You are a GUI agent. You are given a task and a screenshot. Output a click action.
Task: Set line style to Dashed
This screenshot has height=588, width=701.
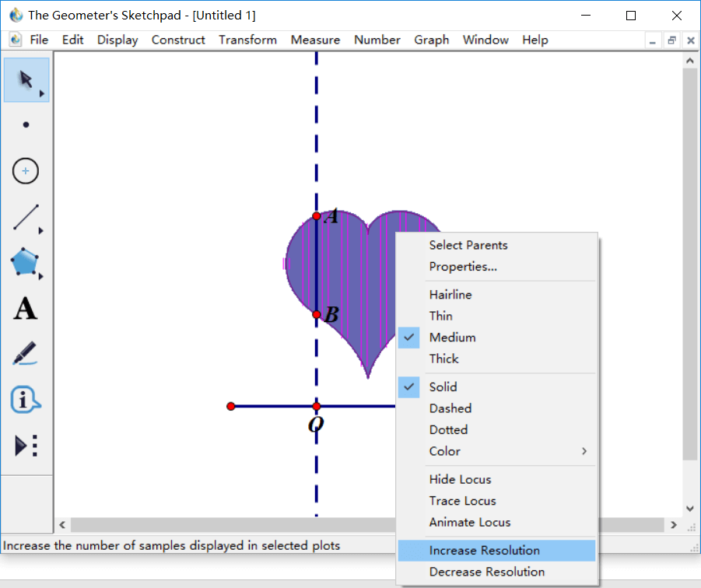(450, 408)
